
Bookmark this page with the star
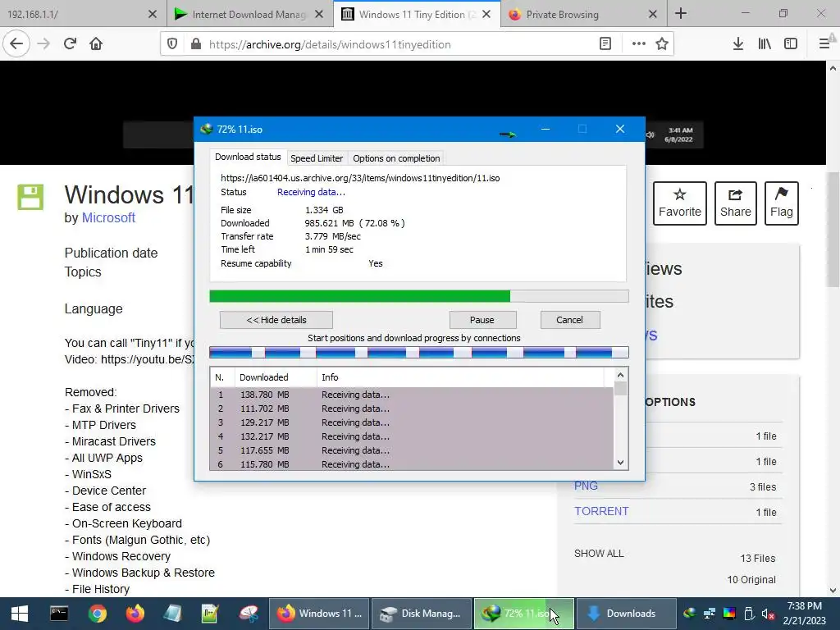(x=662, y=44)
